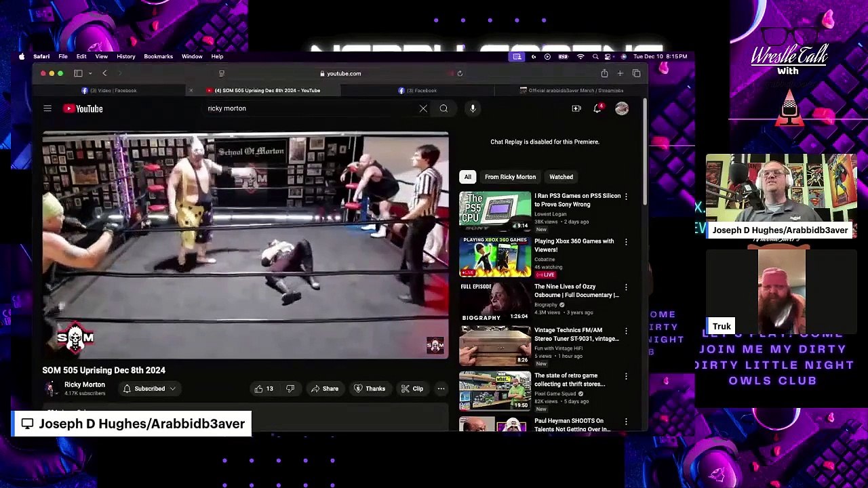Open Playing Xbox 360 Games with Viewers title

click(574, 245)
